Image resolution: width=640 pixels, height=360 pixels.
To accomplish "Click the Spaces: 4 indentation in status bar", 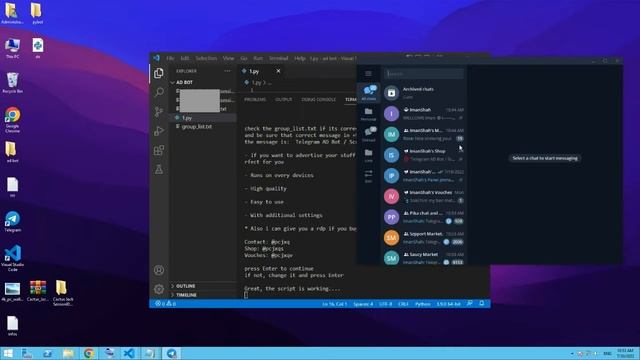I will pyautogui.click(x=363, y=304).
